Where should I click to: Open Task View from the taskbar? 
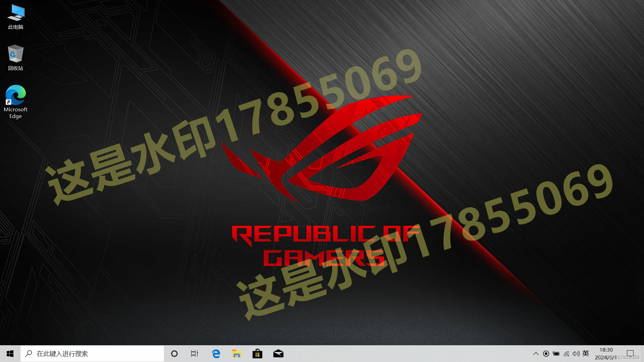[x=195, y=354]
